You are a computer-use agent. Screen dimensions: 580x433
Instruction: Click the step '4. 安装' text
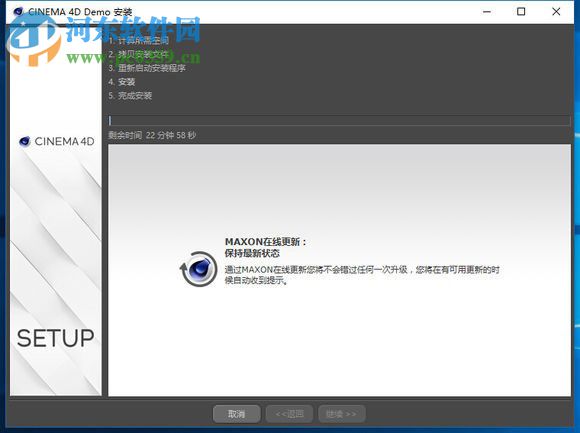(122, 82)
